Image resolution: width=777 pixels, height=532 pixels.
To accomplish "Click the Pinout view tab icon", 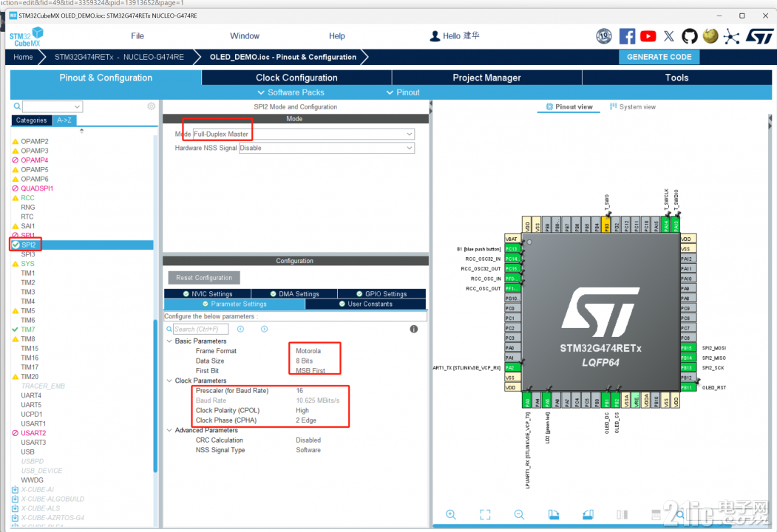I will tap(549, 106).
